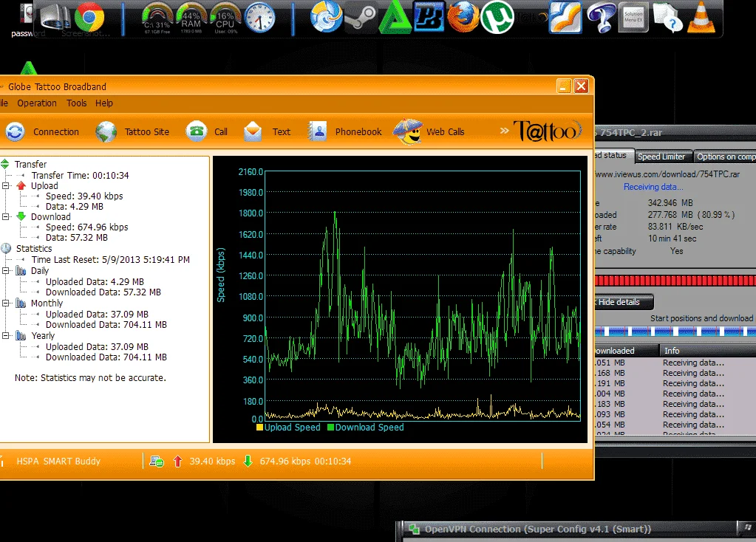Click the blue start positions progress bar

[x=675, y=332]
